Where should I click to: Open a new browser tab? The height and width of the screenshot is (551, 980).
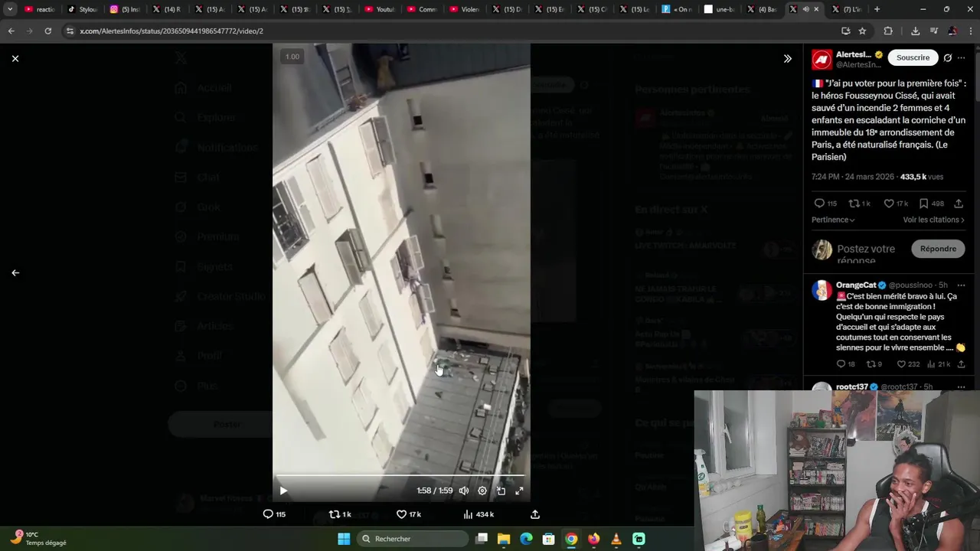pos(877,9)
